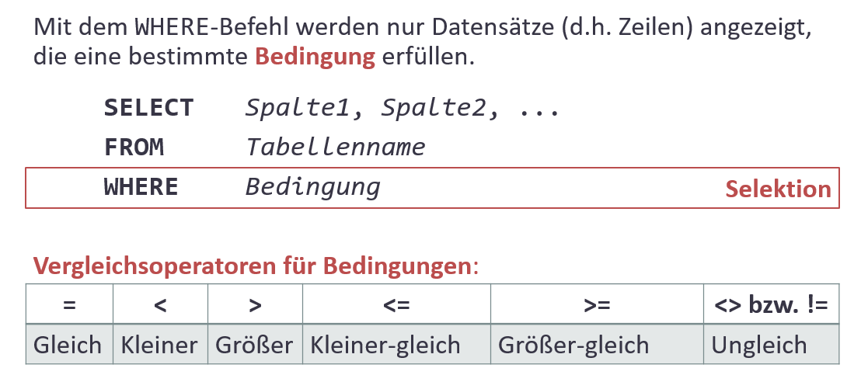This screenshot has width=868, height=382.
Task: Click the <> bzw. != operator cell
Action: [771, 304]
